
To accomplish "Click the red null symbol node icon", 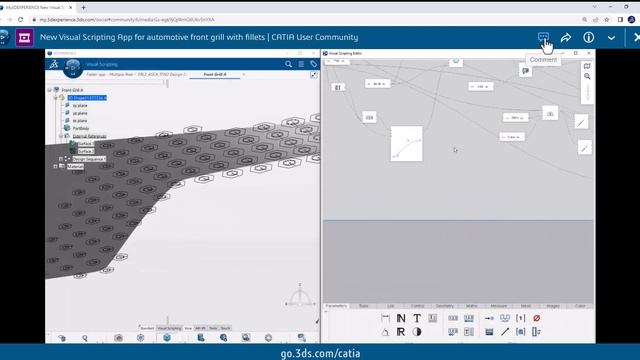I will tap(537, 318).
